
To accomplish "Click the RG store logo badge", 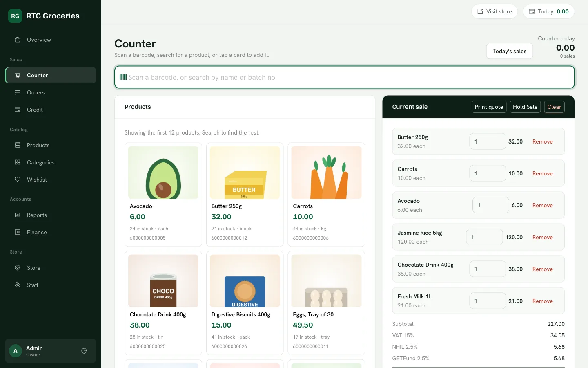I will 15,16.
